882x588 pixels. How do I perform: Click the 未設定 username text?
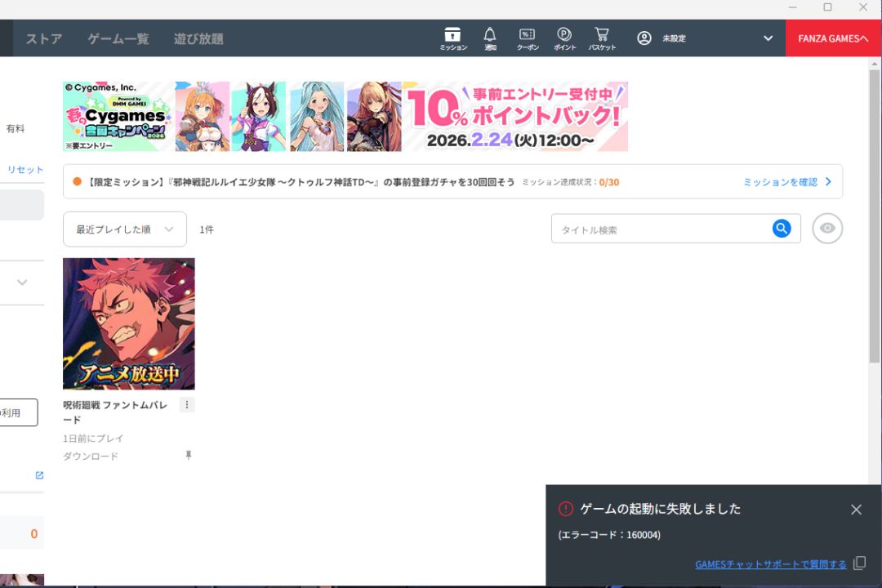point(674,38)
